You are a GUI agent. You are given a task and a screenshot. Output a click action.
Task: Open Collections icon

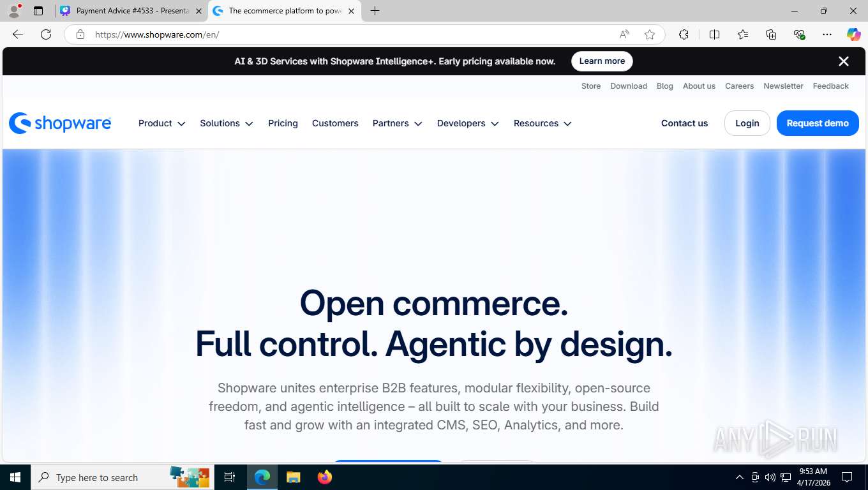pos(771,34)
